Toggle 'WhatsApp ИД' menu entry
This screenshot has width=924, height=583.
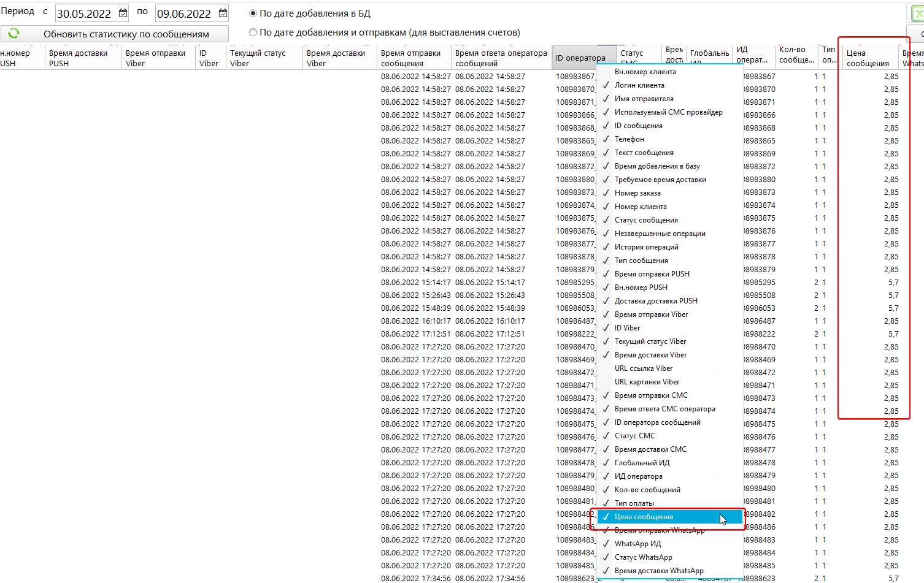pyautogui.click(x=637, y=544)
